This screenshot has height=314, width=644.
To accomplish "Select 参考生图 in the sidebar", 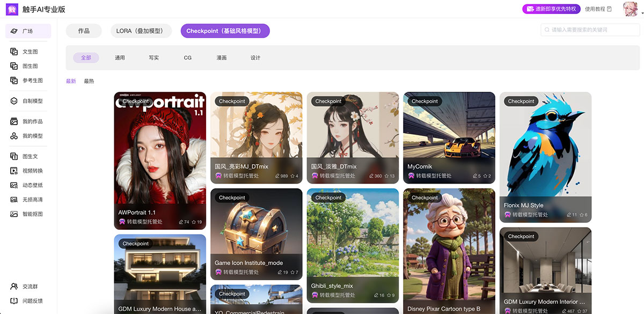I will coord(32,81).
